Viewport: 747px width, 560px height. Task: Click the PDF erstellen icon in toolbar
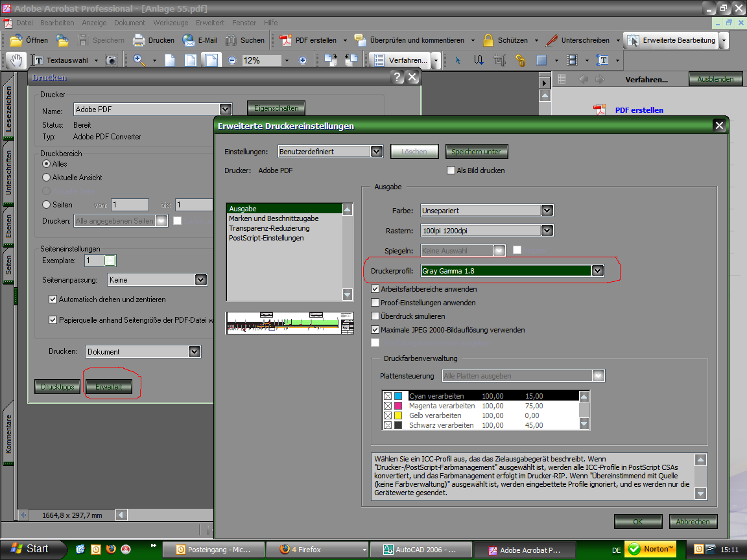coord(285,40)
